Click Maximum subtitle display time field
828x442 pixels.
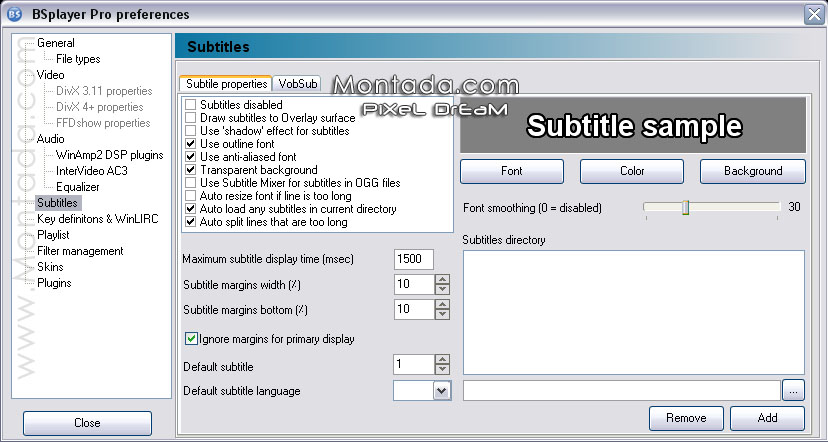point(413,259)
